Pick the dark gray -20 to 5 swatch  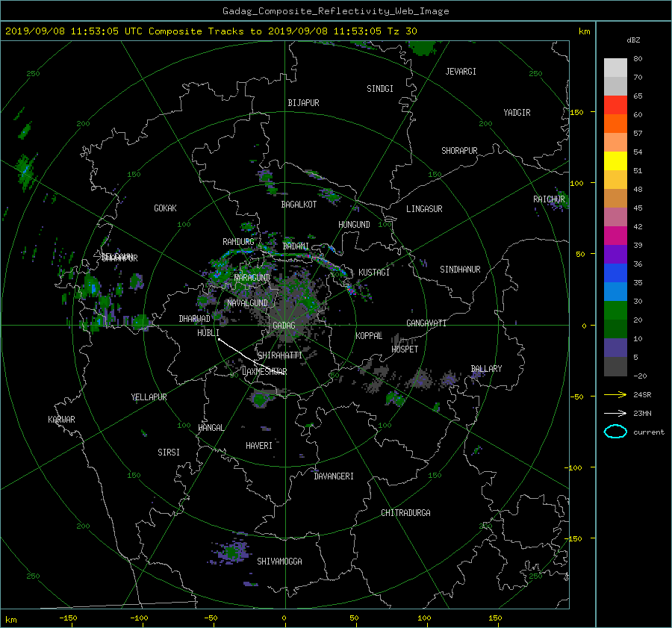pos(615,367)
